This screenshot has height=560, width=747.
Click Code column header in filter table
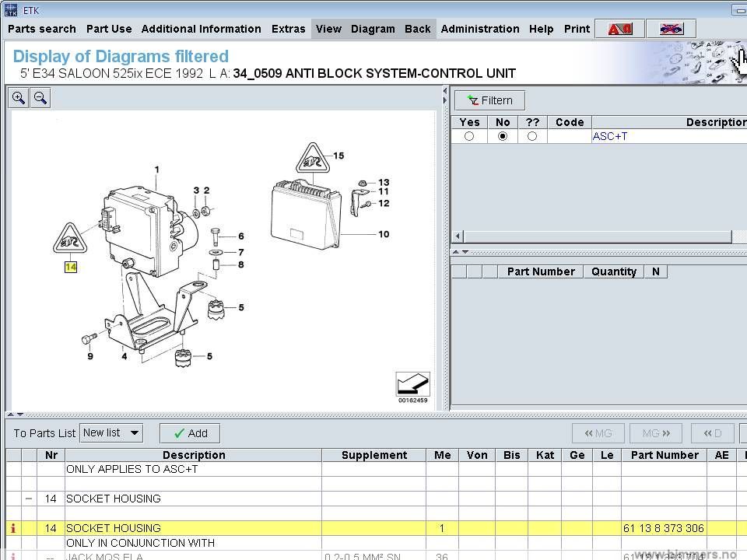pyautogui.click(x=570, y=122)
